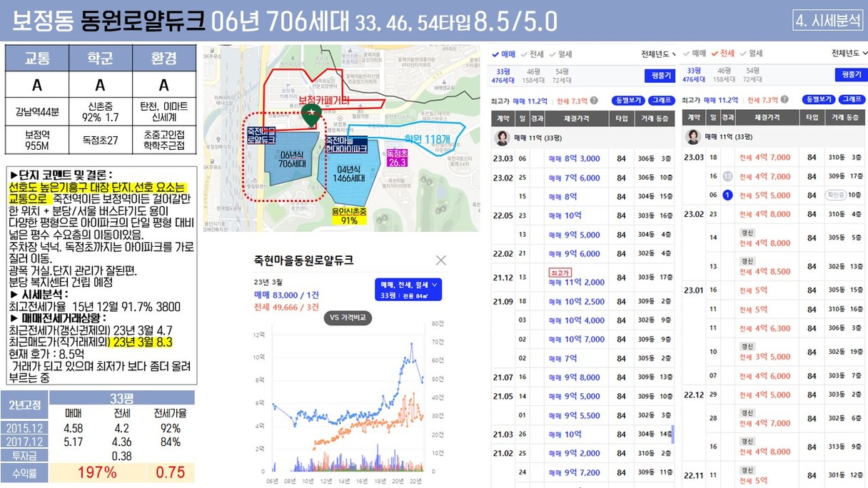Click the 평줄기 button in the 전세 panel

pos(850,75)
